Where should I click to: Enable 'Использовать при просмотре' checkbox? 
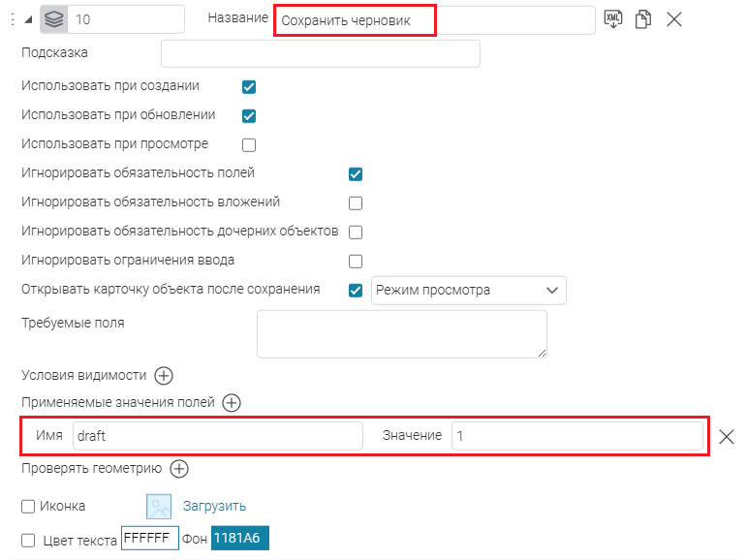click(x=249, y=145)
